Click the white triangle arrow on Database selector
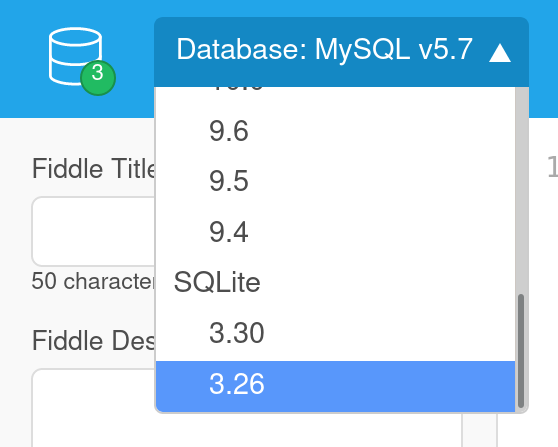Image resolution: width=558 pixels, height=447 pixels. coord(500,53)
